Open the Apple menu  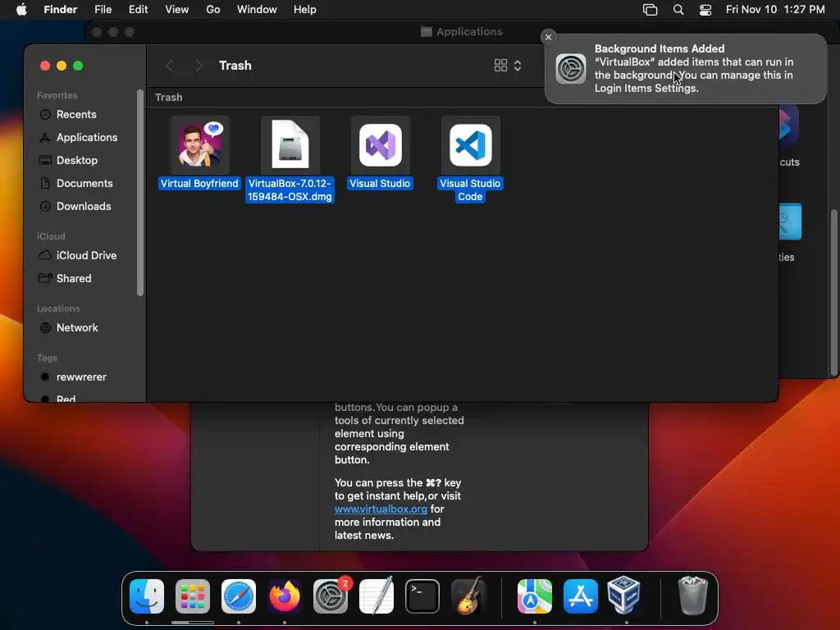pos(21,10)
